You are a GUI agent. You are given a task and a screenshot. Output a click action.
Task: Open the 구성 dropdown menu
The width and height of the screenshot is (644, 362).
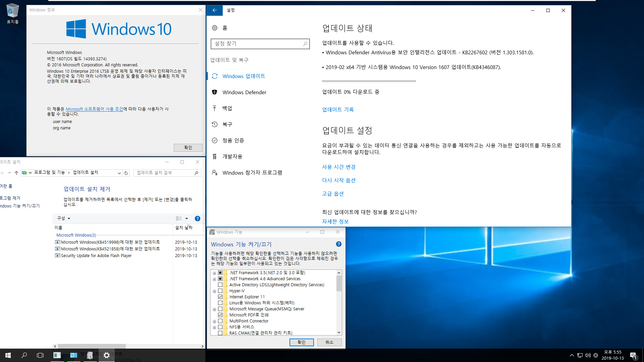(64, 219)
